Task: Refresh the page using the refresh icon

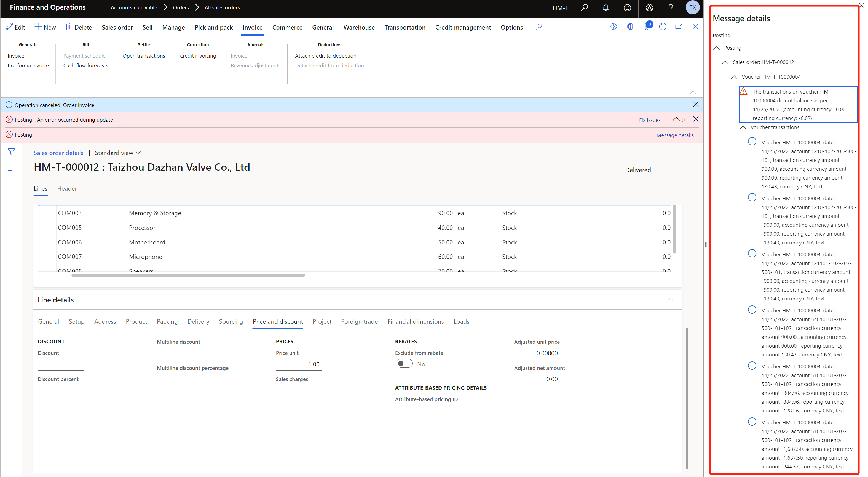Action: 663,27
